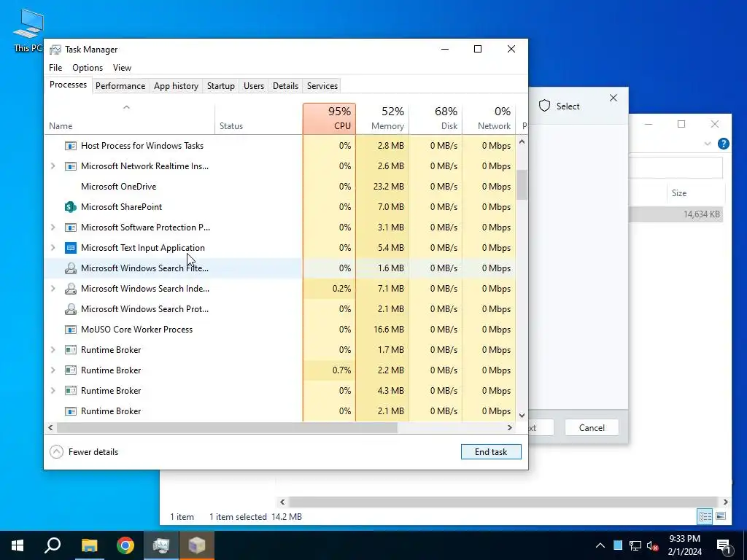The image size is (747, 560).
Task: Switch to the Startup tab
Action: coord(220,86)
